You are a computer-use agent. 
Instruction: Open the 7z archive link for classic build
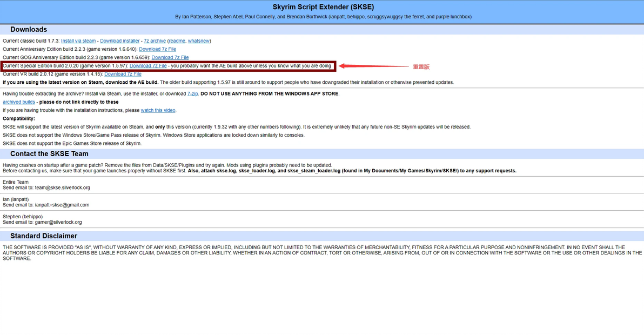(155, 41)
